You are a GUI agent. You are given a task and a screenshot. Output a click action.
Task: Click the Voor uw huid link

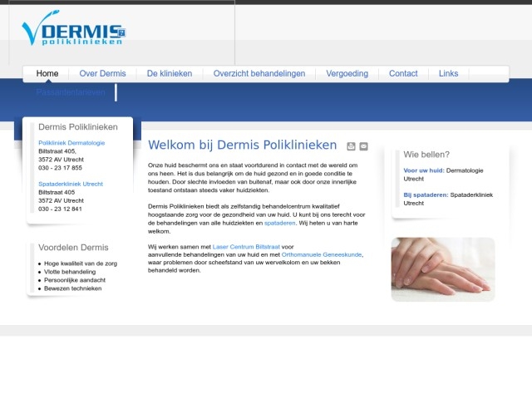(x=422, y=170)
